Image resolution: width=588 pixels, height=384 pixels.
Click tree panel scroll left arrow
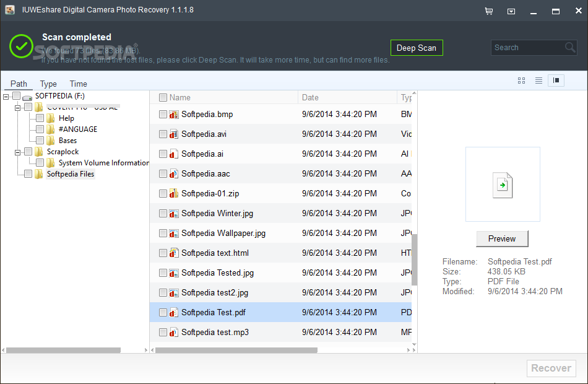pyautogui.click(x=3, y=350)
